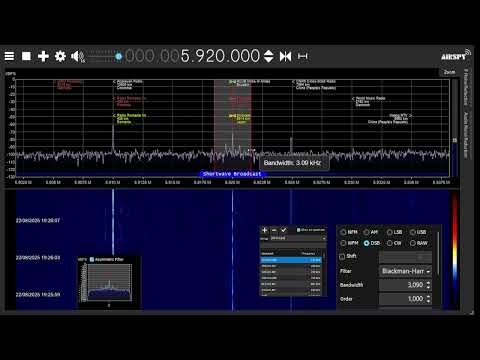Image resolution: width=480 pixels, height=360 pixels.
Task: Delete entry with minus in frequency manager
Action: 274,230
